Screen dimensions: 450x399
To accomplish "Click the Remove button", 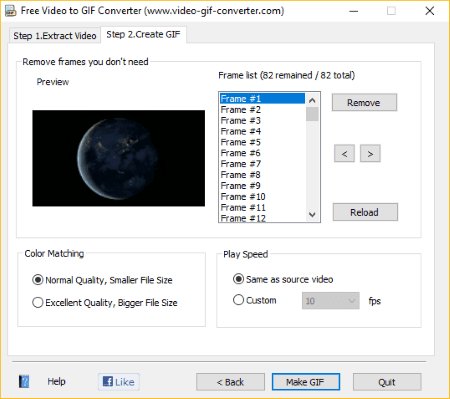I will click(x=364, y=102).
